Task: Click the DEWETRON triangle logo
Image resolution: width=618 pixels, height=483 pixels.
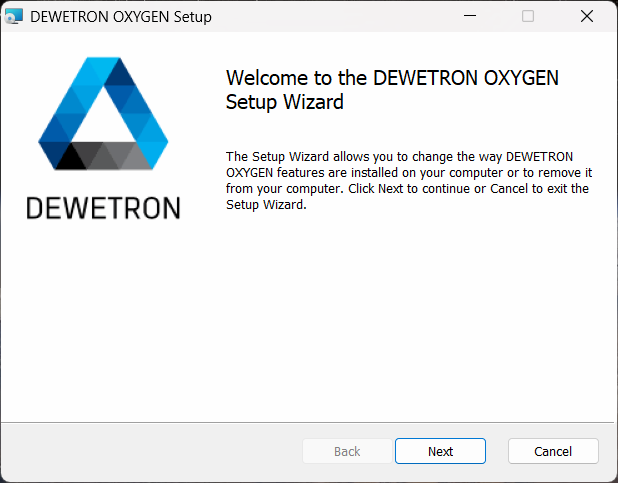Action: point(104,115)
